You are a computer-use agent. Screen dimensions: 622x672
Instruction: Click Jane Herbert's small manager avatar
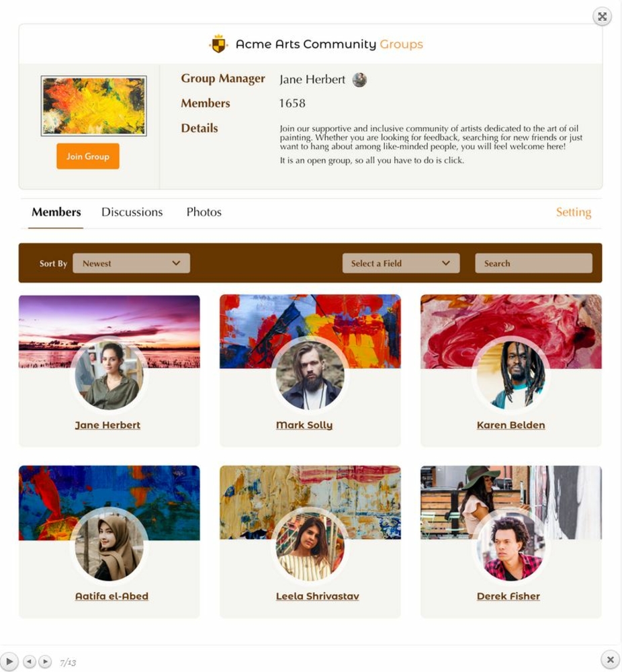point(359,80)
